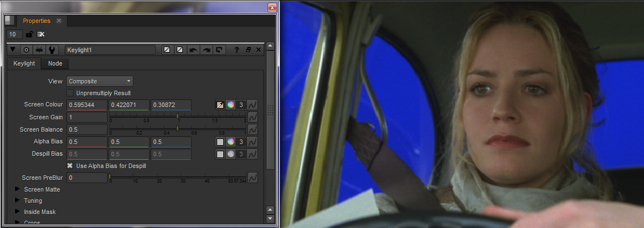Center the Keylight1 node in node graph
This screenshot has width=644, height=228.
[x=26, y=50]
